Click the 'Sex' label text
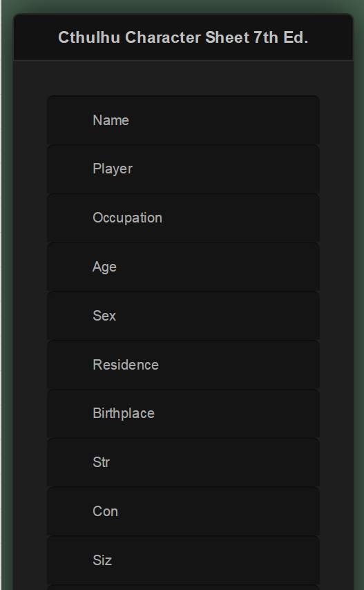This screenshot has height=590, width=364. [104, 316]
